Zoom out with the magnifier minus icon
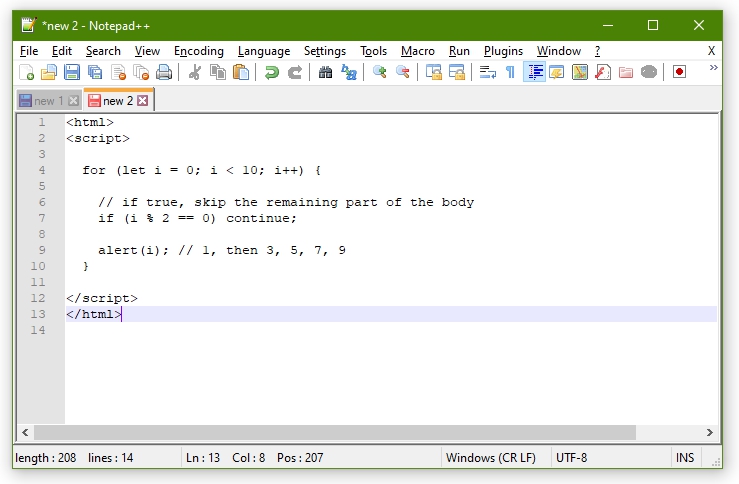Viewport: 739px width, 484px height. tap(402, 72)
